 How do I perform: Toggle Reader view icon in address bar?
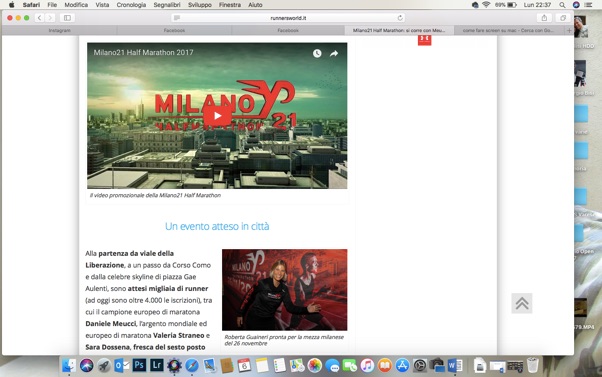(177, 18)
